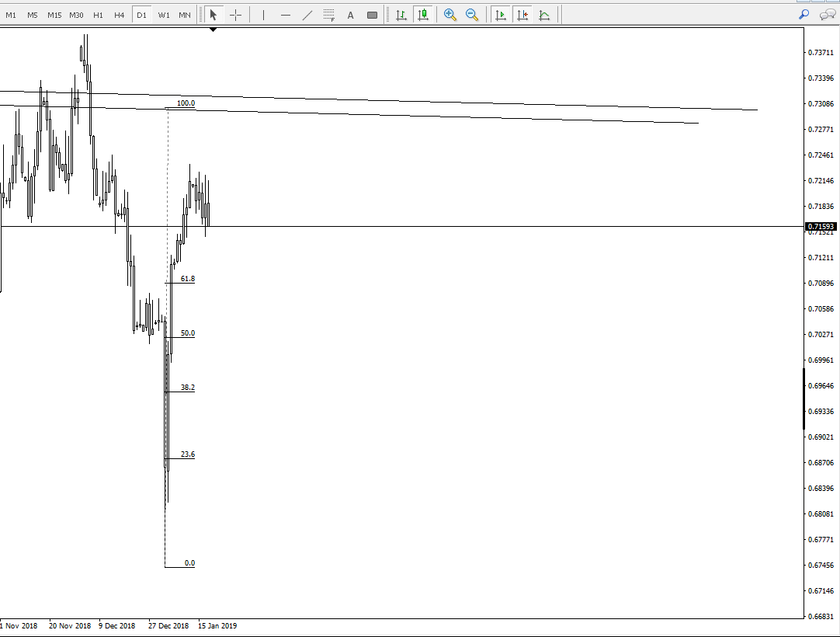Select the Fibonacci retracement tool
This screenshot has height=637, width=840.
tap(329, 15)
